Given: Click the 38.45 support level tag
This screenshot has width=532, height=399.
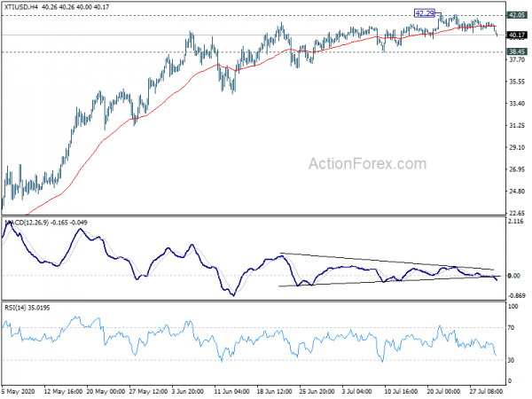Looking at the screenshot, I should coord(517,51).
